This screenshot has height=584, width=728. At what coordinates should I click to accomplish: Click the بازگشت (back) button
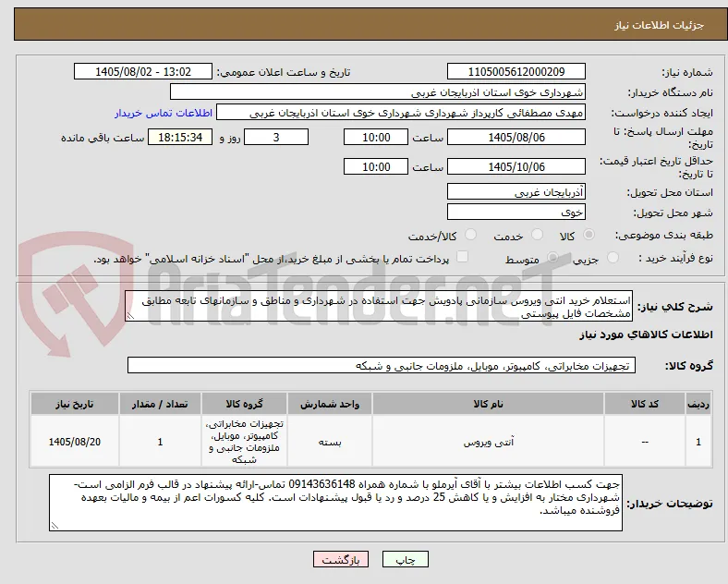tap(341, 559)
